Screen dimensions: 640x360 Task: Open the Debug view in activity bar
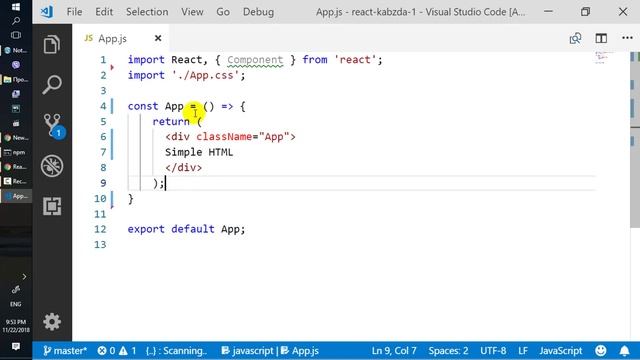[52, 166]
